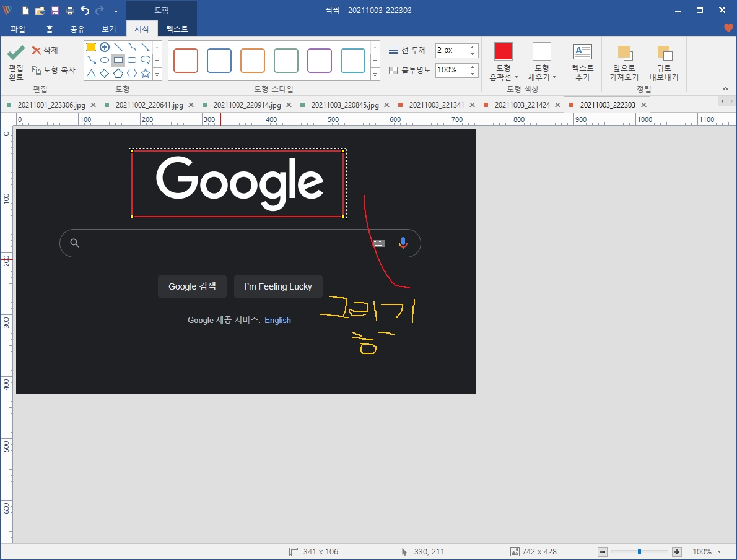Click the save icon in title bar
The height and width of the screenshot is (560, 737).
[x=55, y=11]
